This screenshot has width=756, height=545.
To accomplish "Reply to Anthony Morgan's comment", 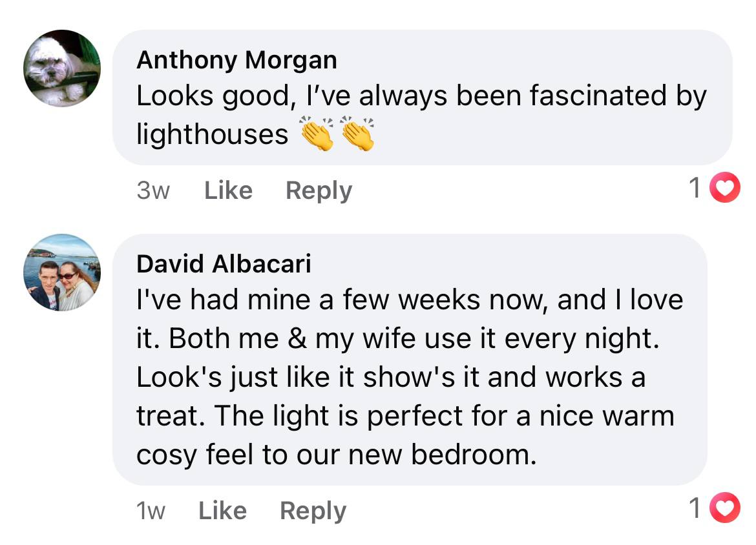I will pyautogui.click(x=319, y=190).
